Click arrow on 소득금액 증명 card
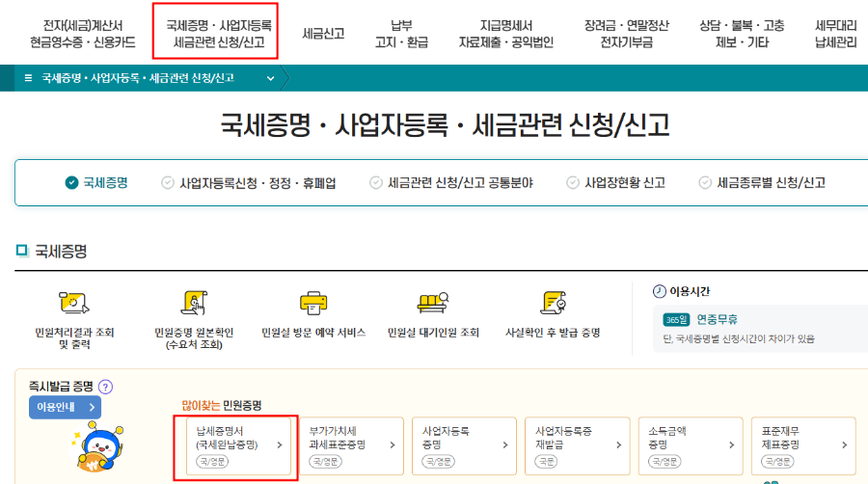The height and width of the screenshot is (484, 868). click(732, 444)
